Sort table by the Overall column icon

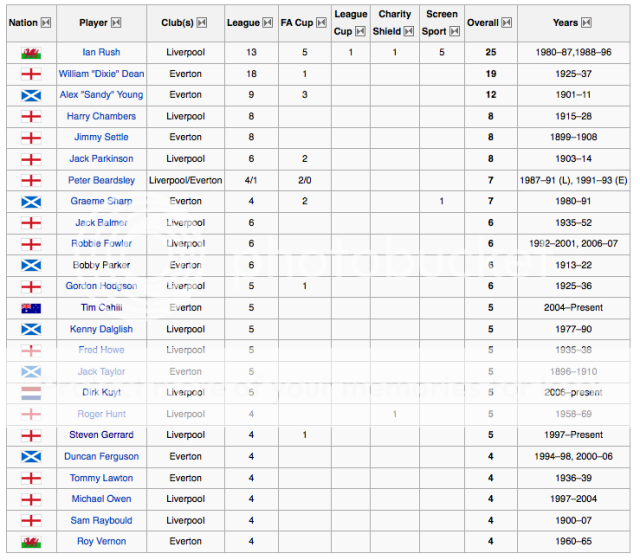coord(507,23)
